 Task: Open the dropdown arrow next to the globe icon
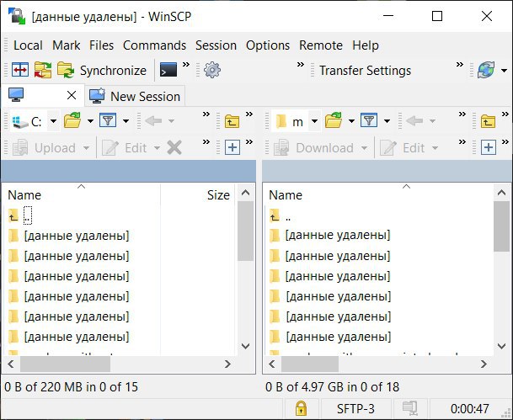[x=504, y=70]
